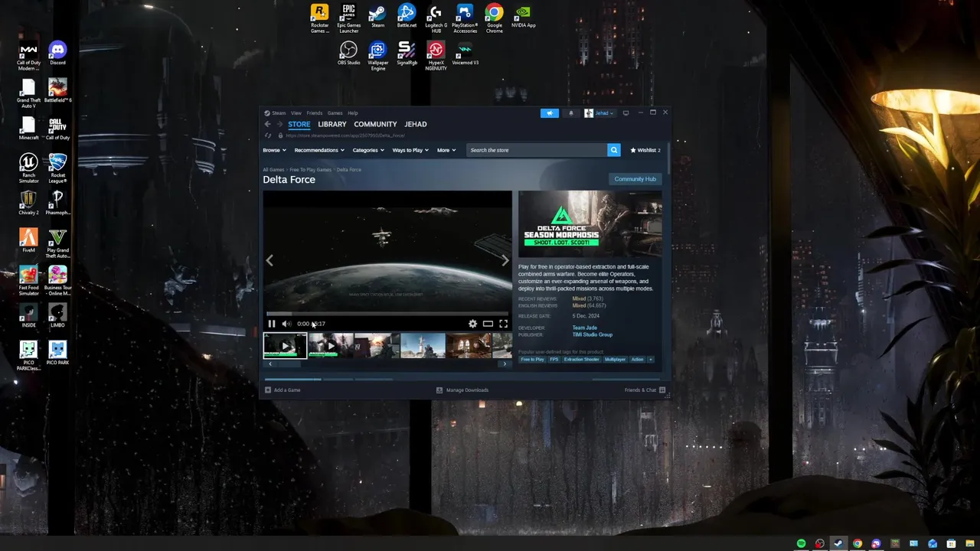Click Add a Game
This screenshot has height=551, width=980.
click(x=283, y=390)
